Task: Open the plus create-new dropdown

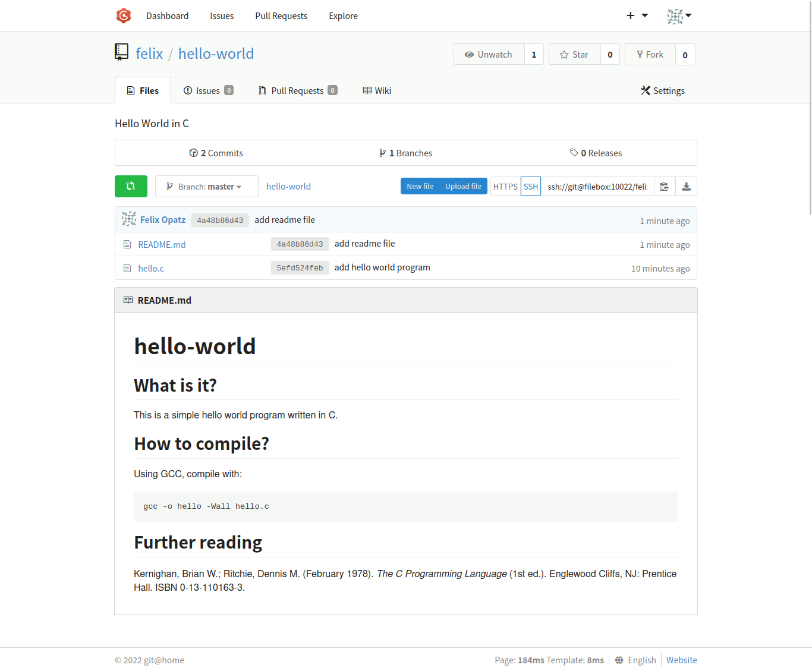Action: (637, 15)
